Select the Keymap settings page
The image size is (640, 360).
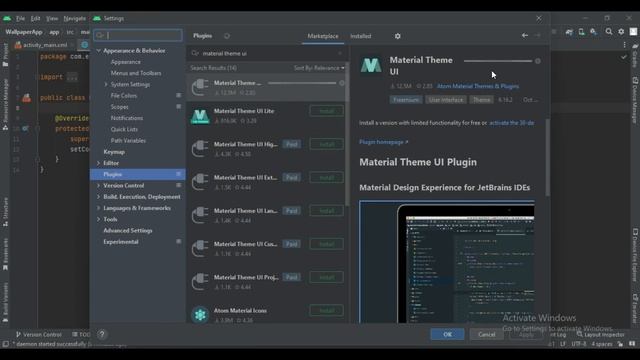[x=114, y=152]
